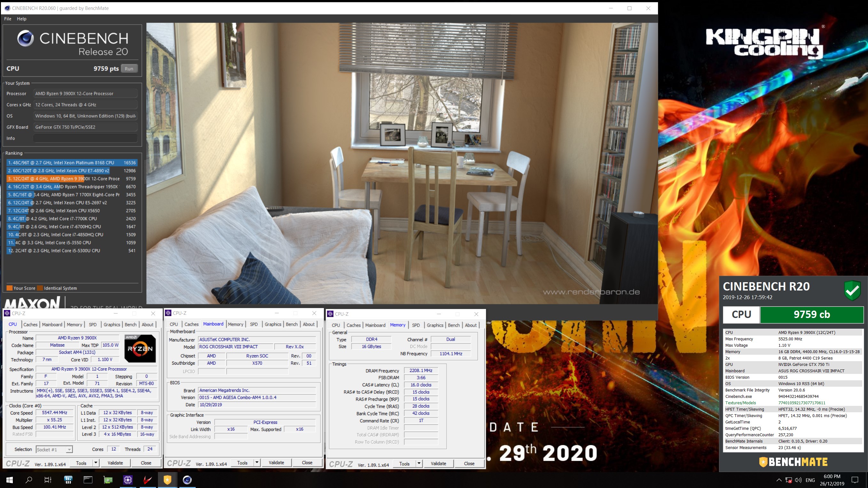
Task: Click the volume speaker tray icon
Action: [798, 480]
